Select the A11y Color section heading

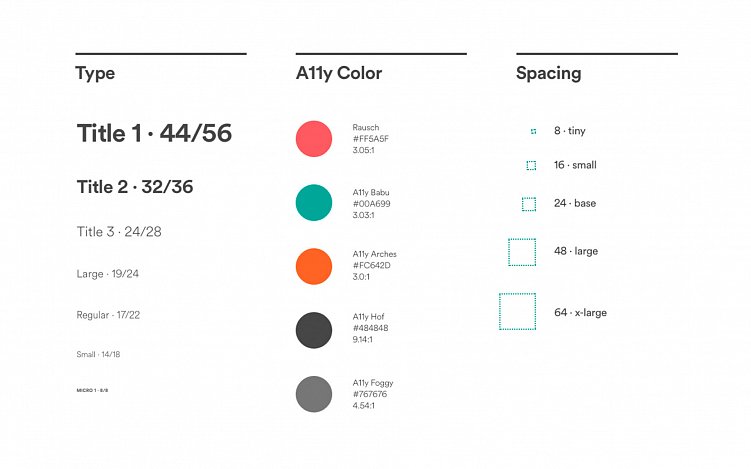[339, 73]
